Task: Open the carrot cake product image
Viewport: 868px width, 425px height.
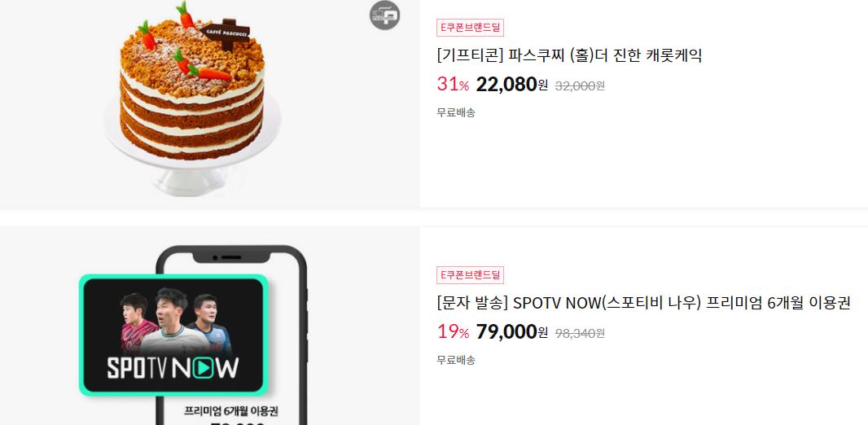Action: coord(210,103)
